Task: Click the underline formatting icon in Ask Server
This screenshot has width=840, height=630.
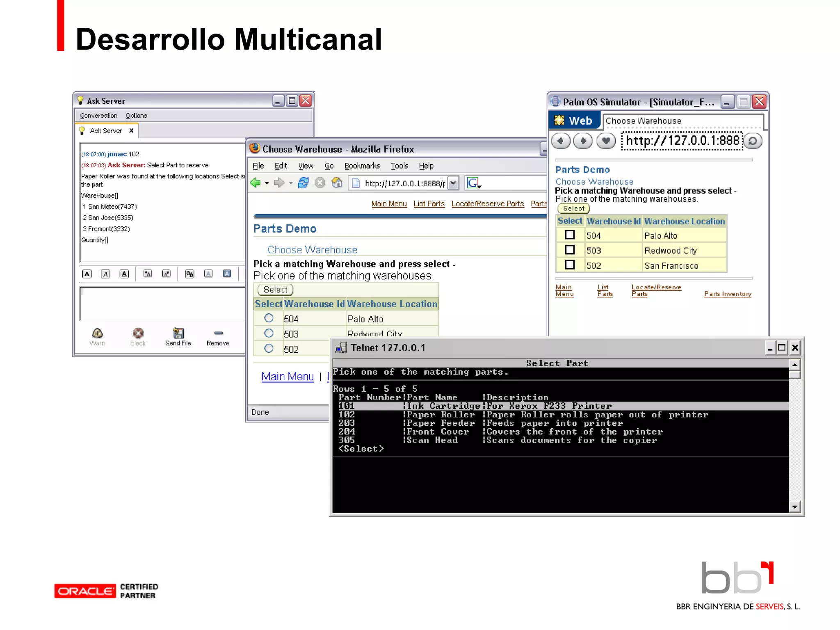Action: pyautogui.click(x=124, y=274)
